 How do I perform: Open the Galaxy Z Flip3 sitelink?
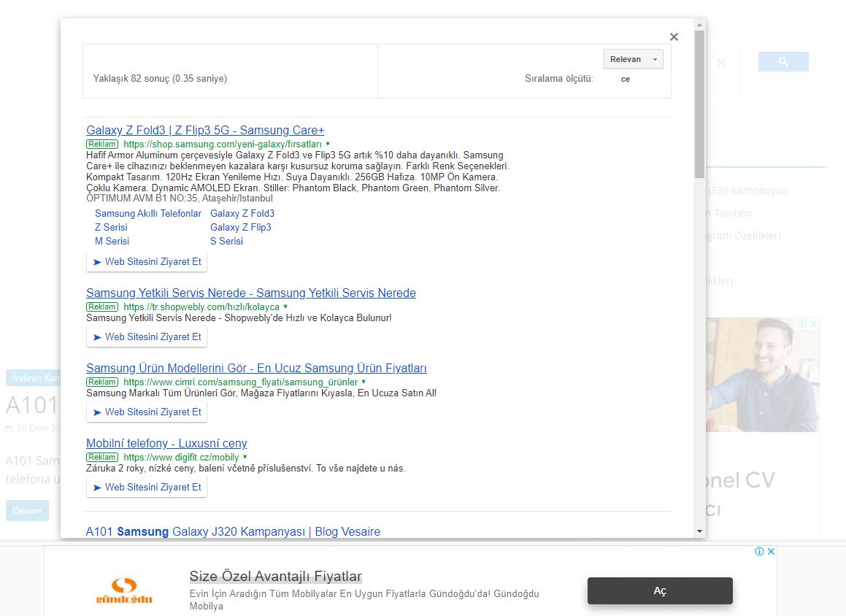241,228
